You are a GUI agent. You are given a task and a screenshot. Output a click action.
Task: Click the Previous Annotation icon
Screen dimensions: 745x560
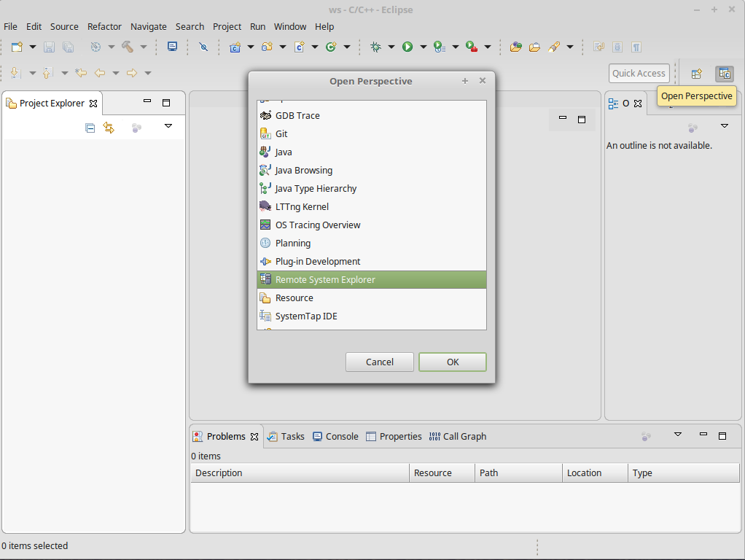tap(47, 73)
